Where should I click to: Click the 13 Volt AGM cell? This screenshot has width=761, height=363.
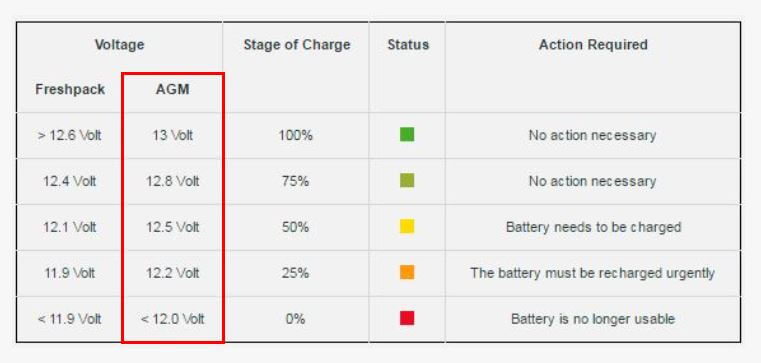(172, 135)
